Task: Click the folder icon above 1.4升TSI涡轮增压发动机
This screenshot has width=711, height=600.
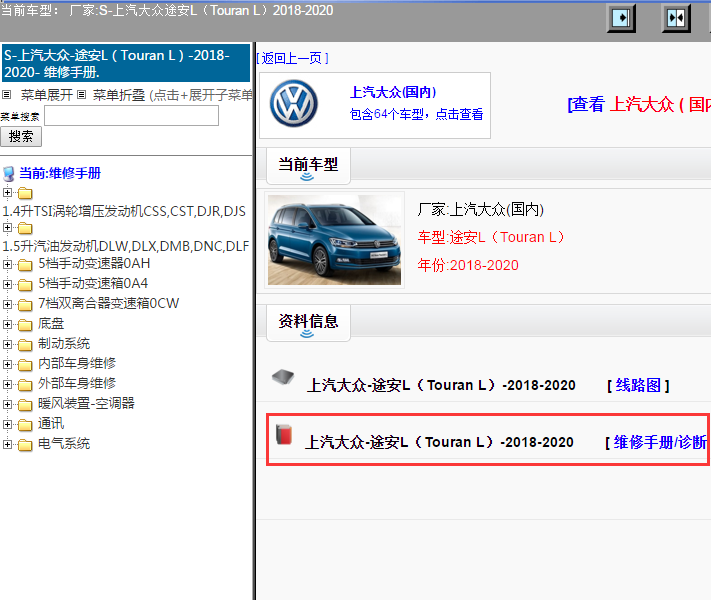Action: [25, 194]
